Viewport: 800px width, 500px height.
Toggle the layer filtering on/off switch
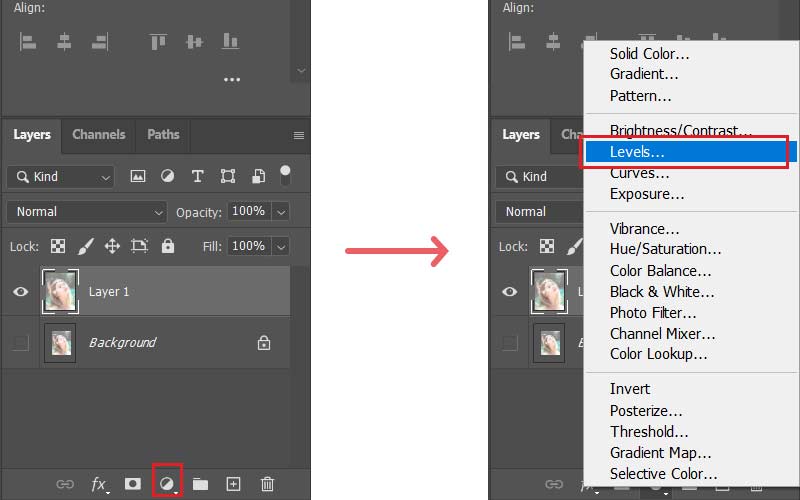coord(285,175)
